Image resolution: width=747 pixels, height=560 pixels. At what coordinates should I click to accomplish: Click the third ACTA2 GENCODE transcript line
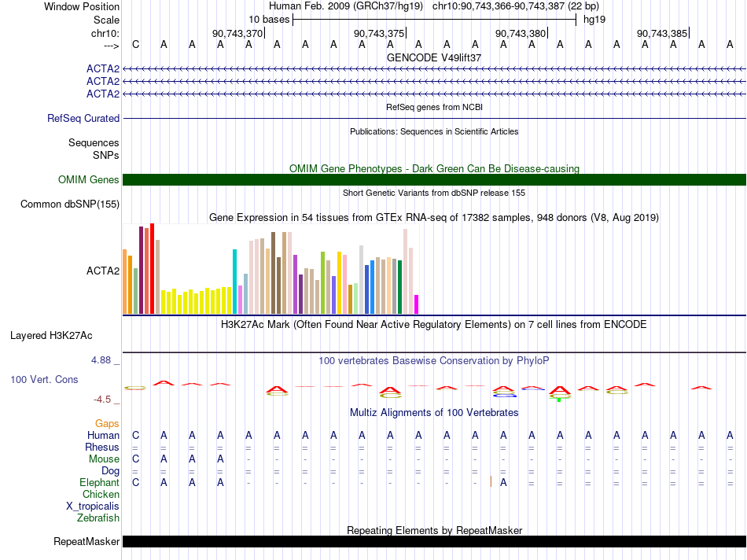[435, 94]
